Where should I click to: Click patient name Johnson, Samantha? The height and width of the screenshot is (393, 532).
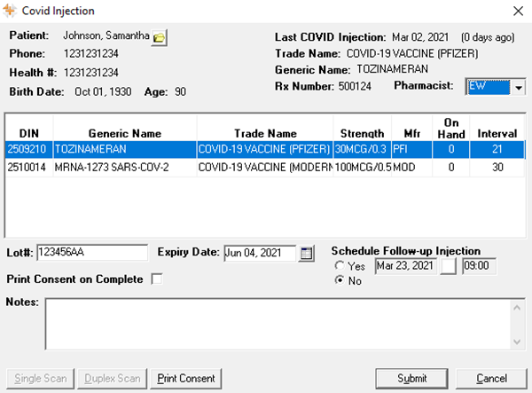point(106,35)
